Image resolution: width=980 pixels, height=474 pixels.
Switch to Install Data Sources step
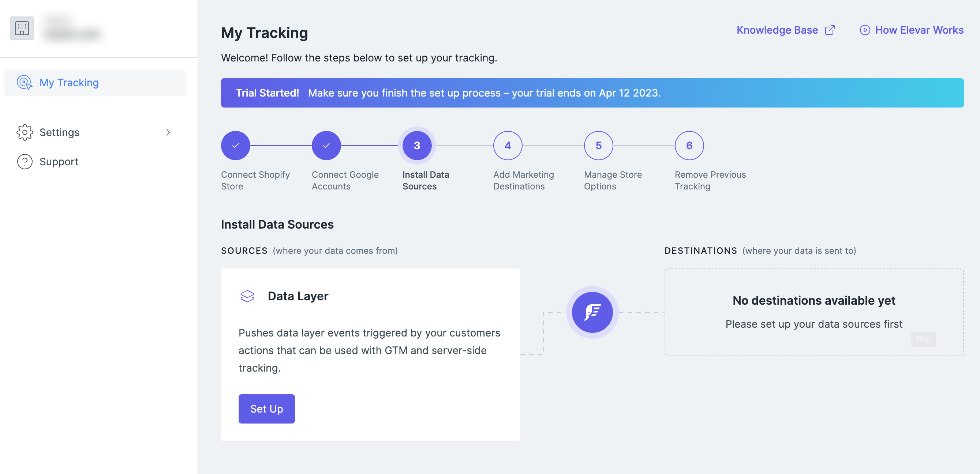point(417,145)
